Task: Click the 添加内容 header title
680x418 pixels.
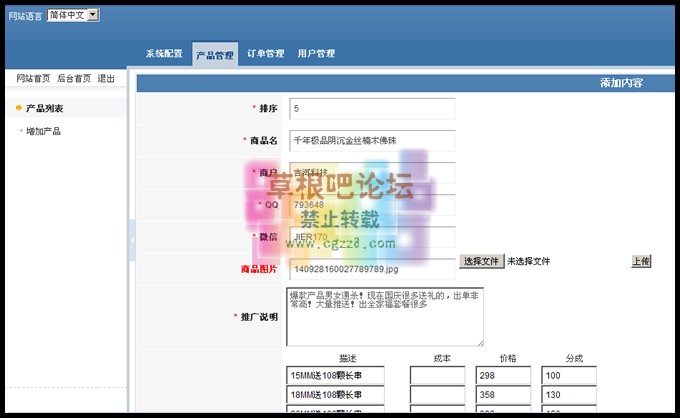Action: point(621,83)
